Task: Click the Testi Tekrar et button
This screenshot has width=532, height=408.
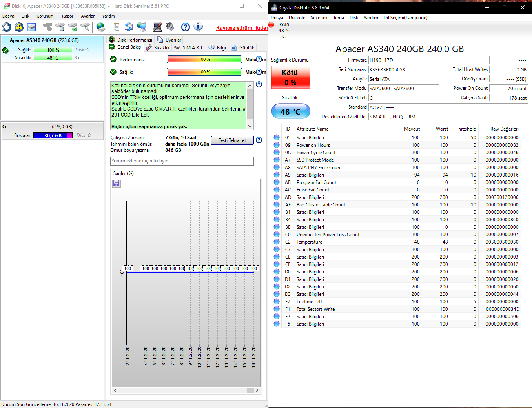Action: [232, 140]
